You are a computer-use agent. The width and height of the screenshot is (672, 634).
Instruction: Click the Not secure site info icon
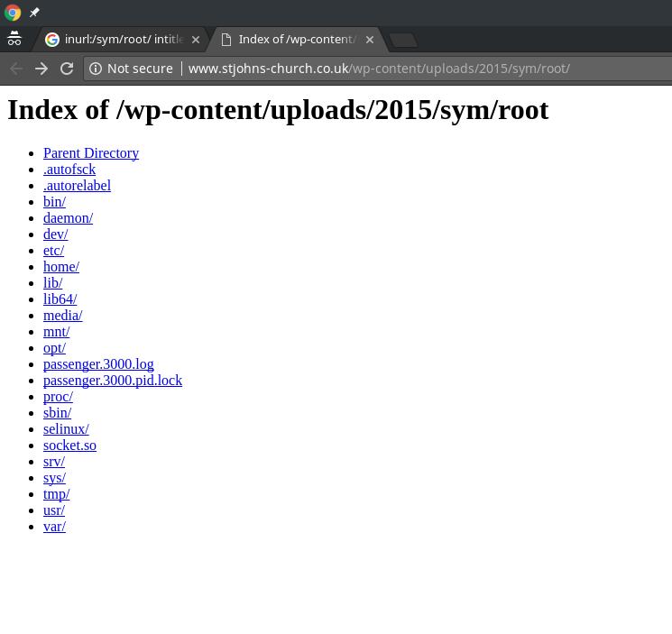click(x=96, y=69)
